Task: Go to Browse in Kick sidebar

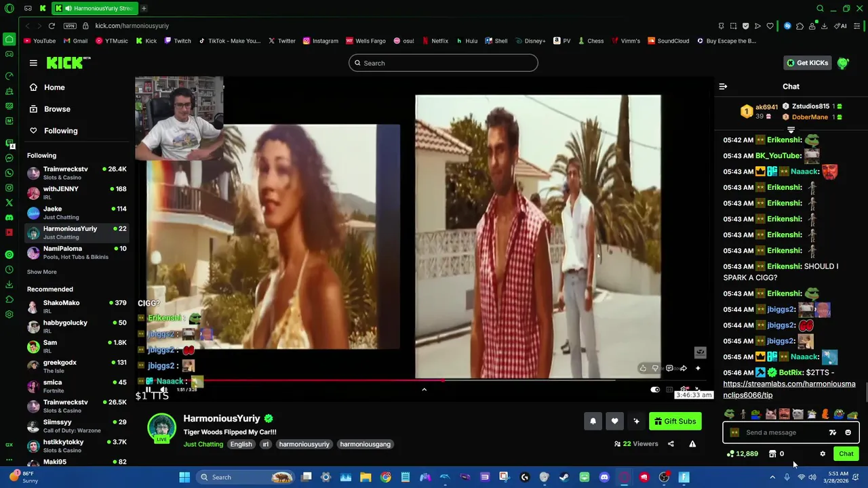Action: (50, 109)
